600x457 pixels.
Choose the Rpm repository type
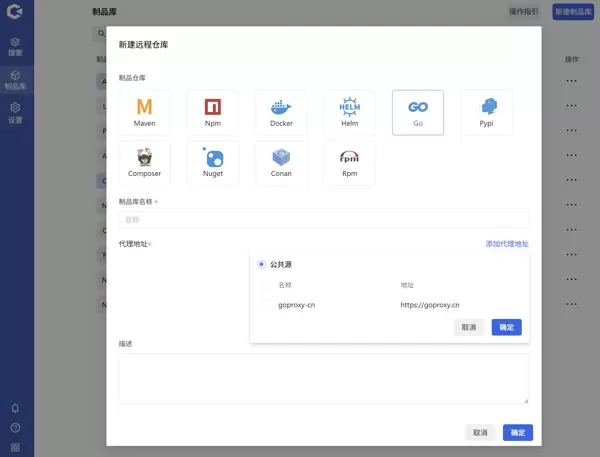pos(349,162)
